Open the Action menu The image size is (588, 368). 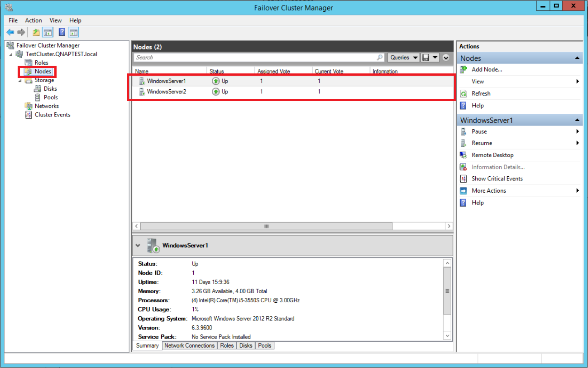tap(33, 20)
